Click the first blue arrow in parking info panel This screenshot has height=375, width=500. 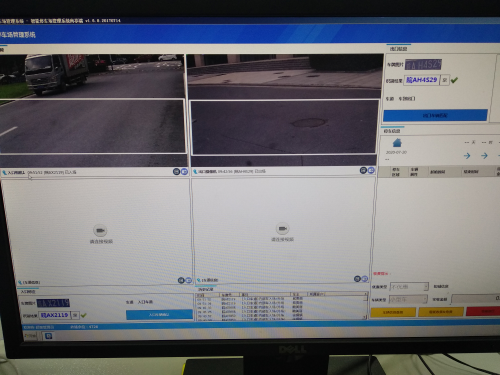pyautogui.click(x=467, y=156)
